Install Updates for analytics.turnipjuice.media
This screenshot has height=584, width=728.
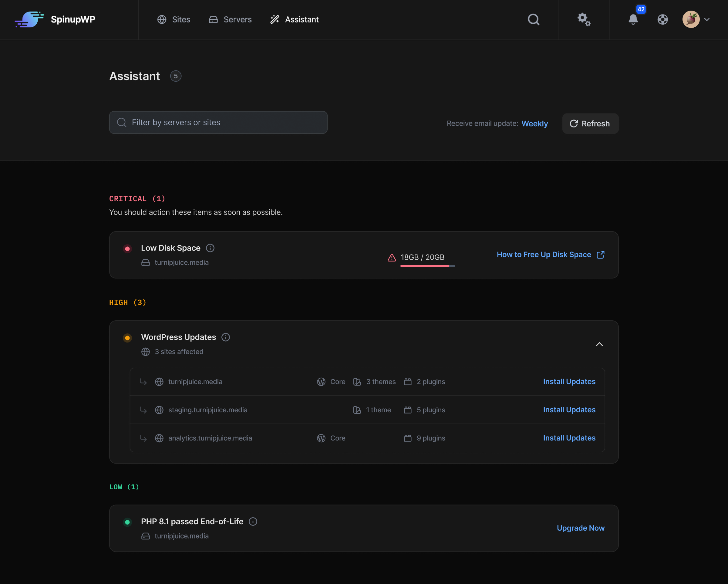(x=569, y=438)
